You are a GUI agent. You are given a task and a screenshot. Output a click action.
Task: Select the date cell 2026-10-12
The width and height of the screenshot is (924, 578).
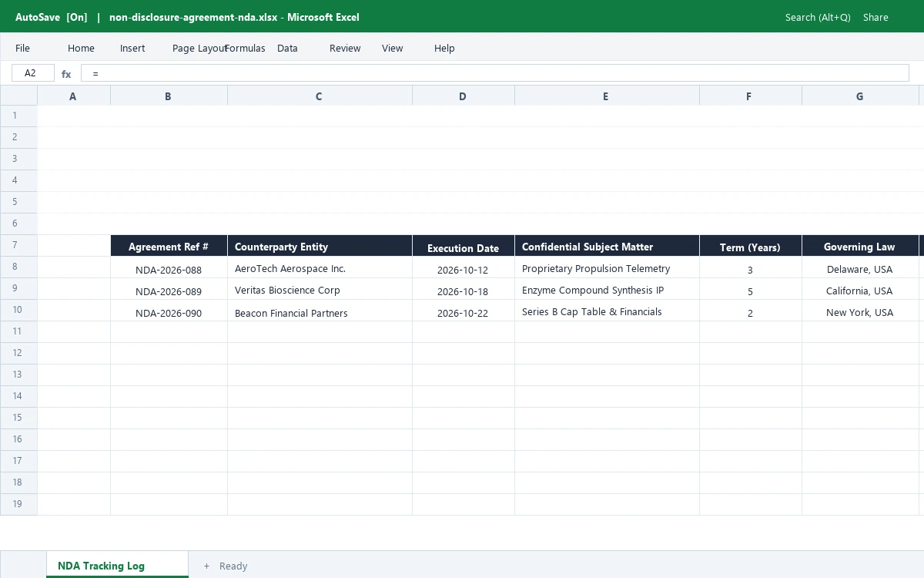click(463, 267)
